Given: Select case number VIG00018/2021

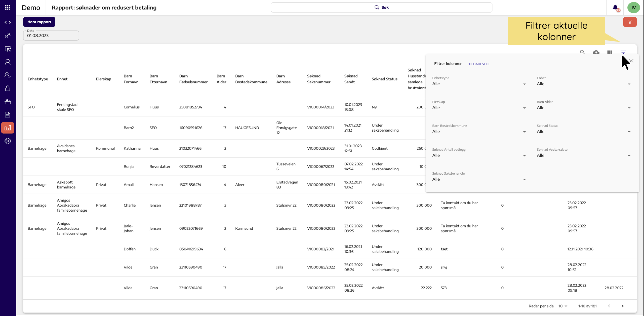Looking at the screenshot, I should (320, 128).
